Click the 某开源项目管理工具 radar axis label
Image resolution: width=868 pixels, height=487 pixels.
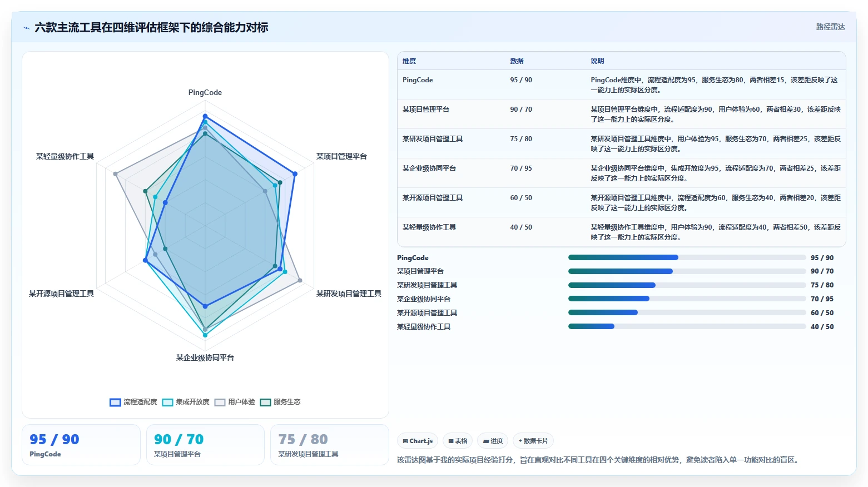pyautogui.click(x=61, y=294)
